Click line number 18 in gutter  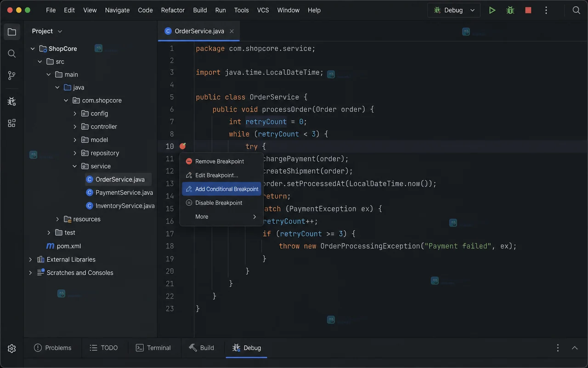click(x=170, y=246)
